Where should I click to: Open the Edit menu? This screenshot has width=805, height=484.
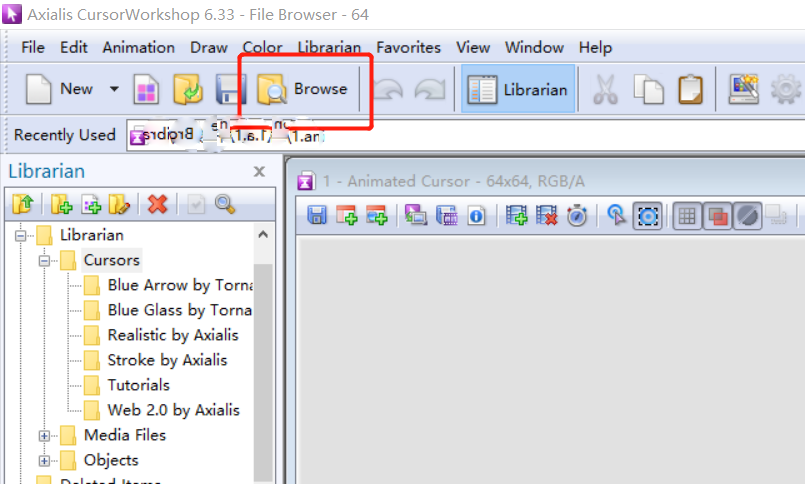coord(74,47)
